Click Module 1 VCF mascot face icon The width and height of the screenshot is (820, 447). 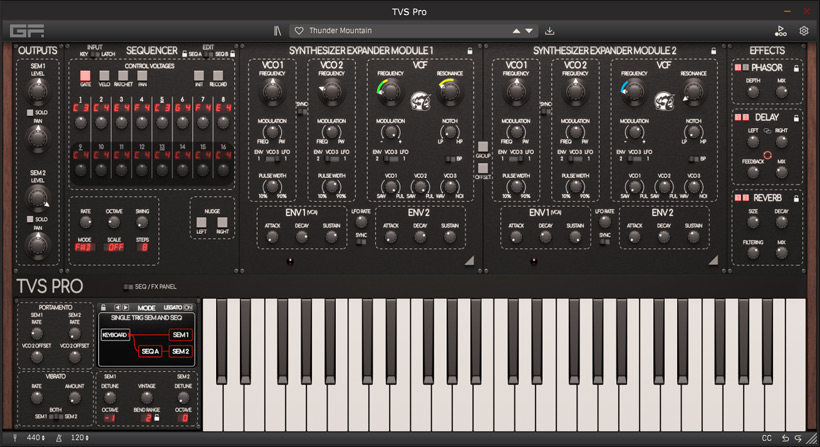tap(420, 100)
